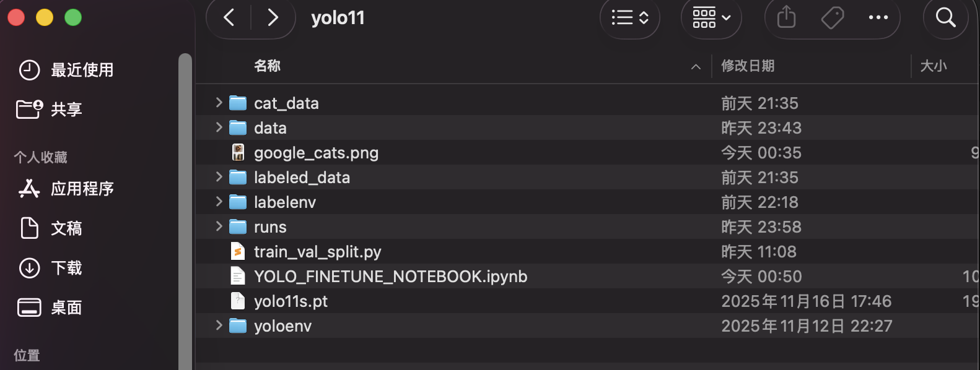Click the Tags icon in toolbar

pyautogui.click(x=832, y=17)
